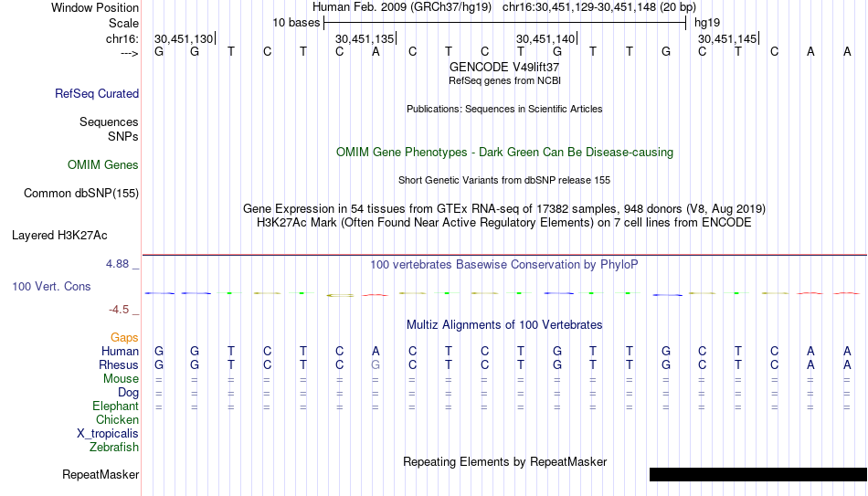Select the Elephant species label
Screen dimensions: 868x496
[116, 406]
